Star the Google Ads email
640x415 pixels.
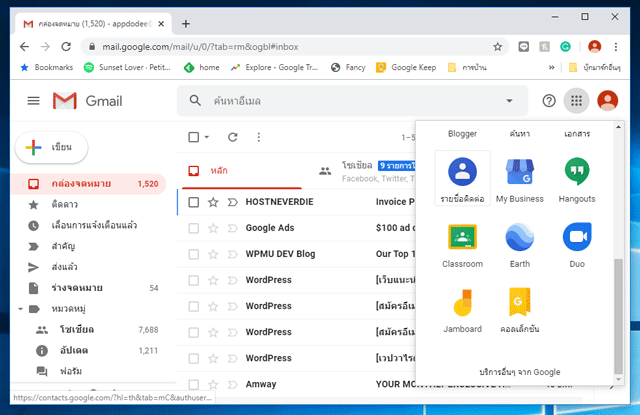(x=213, y=228)
